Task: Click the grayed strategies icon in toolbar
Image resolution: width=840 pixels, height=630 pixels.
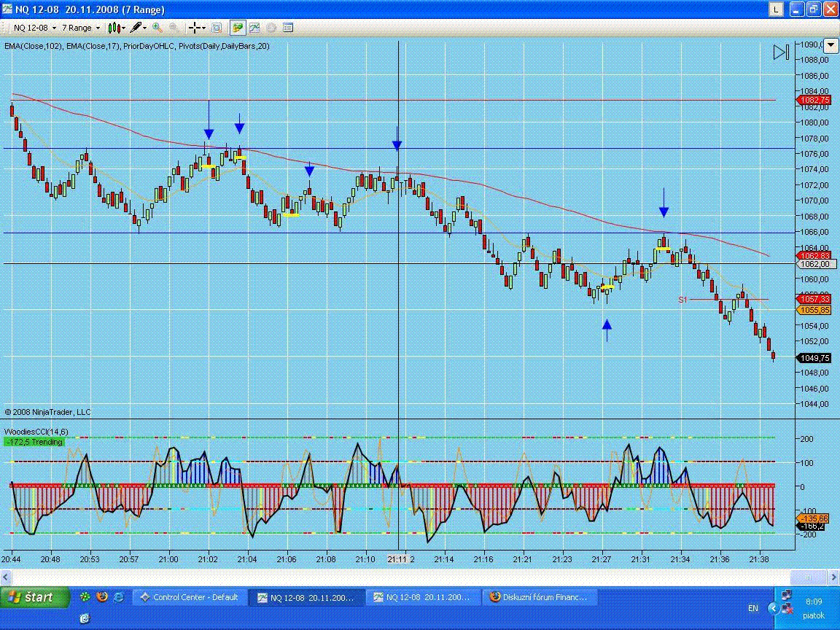Action: coord(271,28)
